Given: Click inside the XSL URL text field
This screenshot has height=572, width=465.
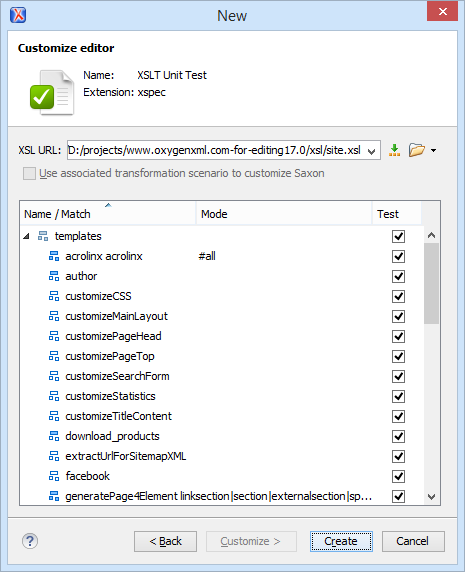Looking at the screenshot, I should (216, 150).
